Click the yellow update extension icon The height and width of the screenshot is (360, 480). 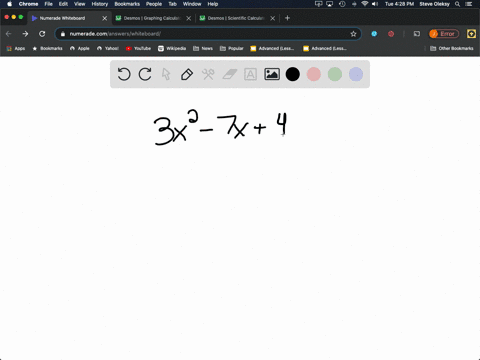[x=471, y=34]
